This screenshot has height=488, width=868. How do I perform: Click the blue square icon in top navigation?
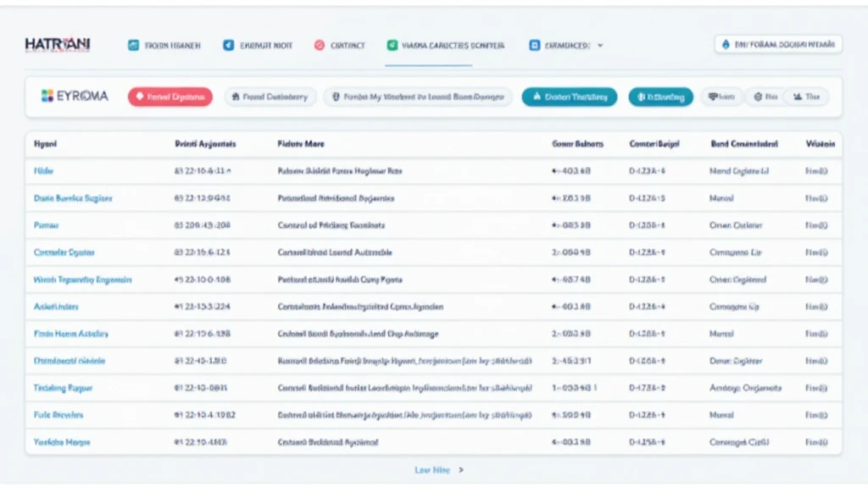(228, 45)
